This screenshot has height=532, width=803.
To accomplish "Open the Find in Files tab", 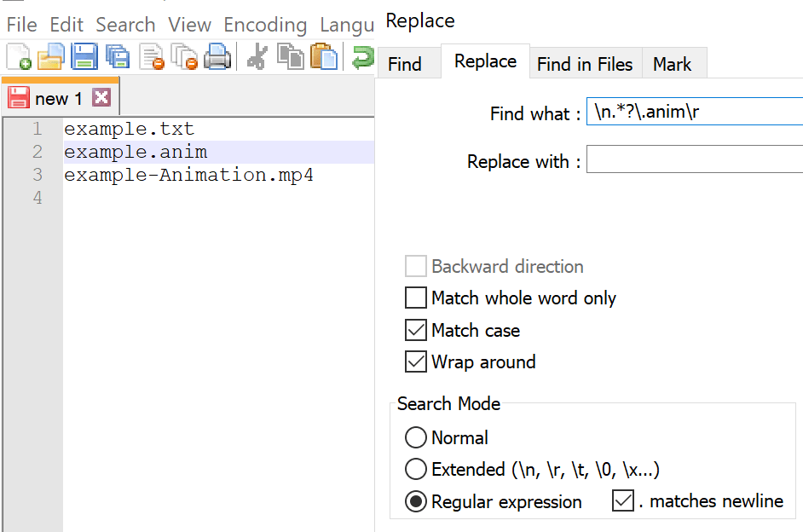I will tap(585, 63).
